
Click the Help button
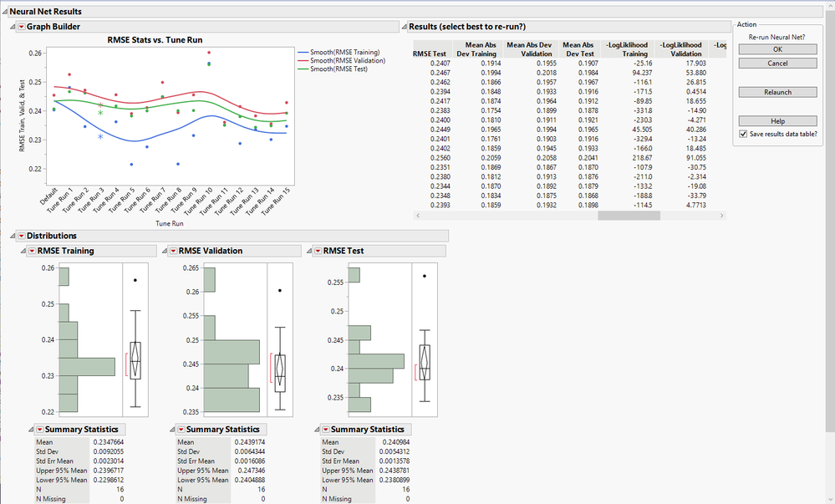(777, 121)
